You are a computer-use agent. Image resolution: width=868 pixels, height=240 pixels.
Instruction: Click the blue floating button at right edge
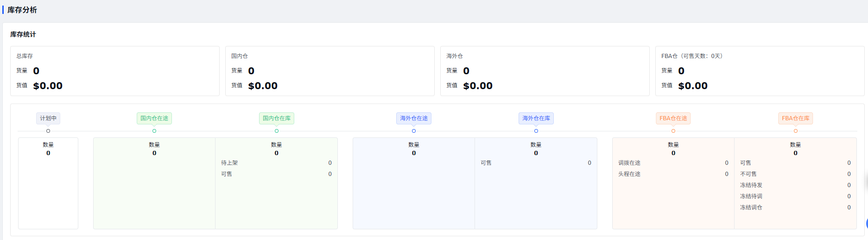click(x=866, y=223)
